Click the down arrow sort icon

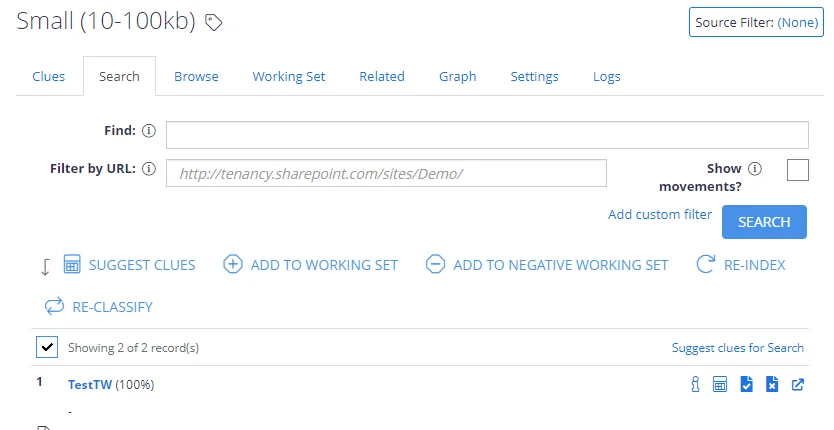(45, 267)
